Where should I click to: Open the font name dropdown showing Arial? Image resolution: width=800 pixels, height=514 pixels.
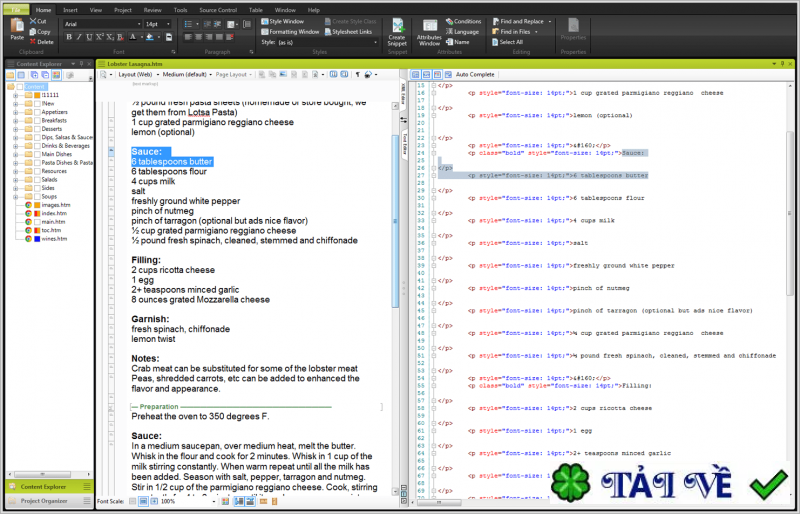tap(100, 23)
